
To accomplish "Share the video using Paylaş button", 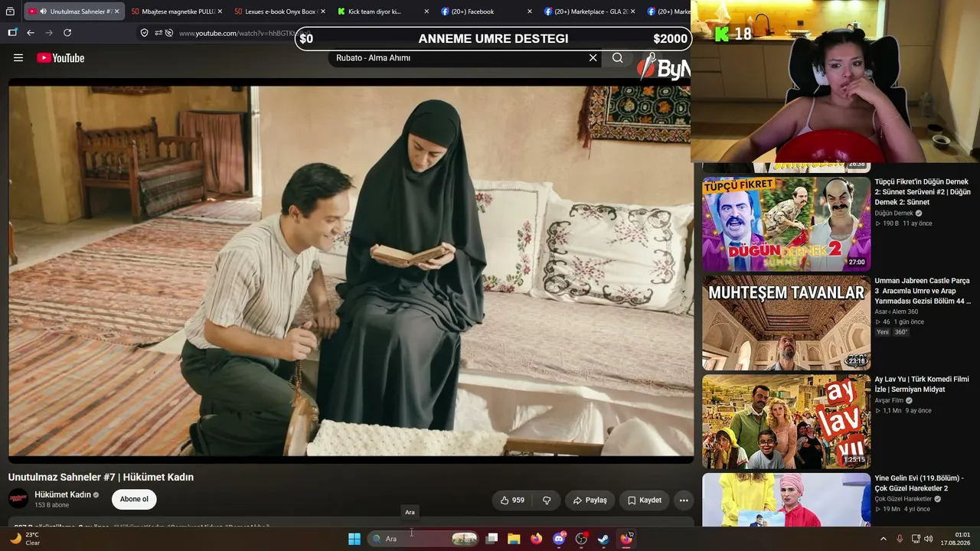I will point(590,500).
